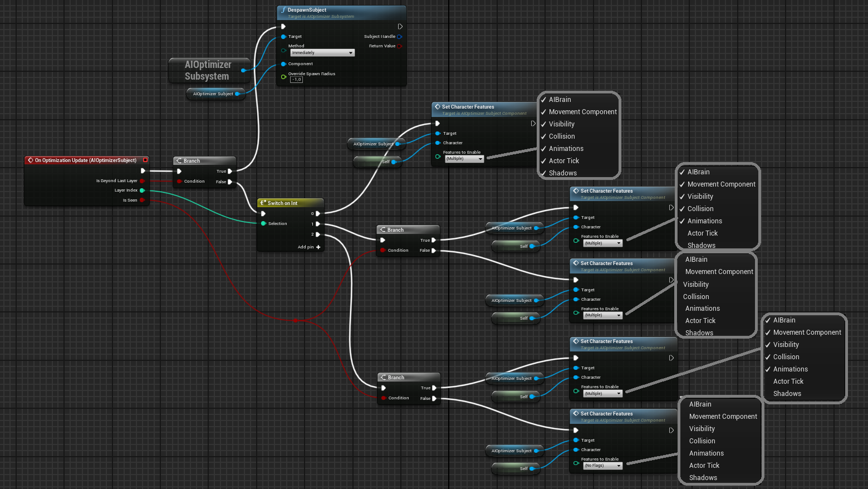The image size is (868, 489).
Task: Click the Override Spawn Radius value field
Action: click(x=296, y=80)
